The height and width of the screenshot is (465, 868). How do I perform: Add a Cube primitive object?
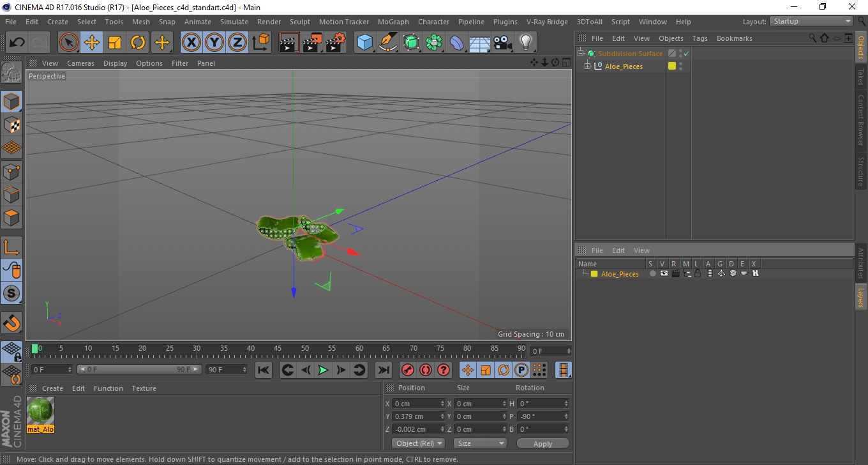tap(364, 43)
